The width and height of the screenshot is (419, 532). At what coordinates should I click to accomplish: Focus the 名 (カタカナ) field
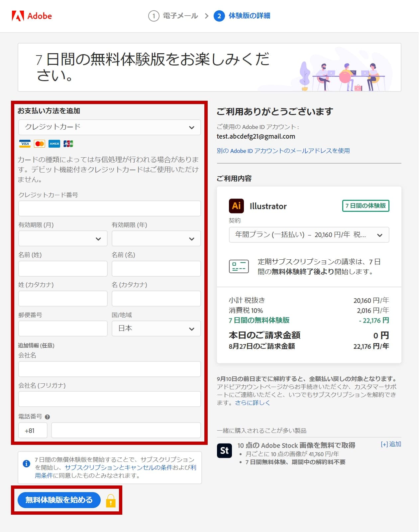(156, 299)
